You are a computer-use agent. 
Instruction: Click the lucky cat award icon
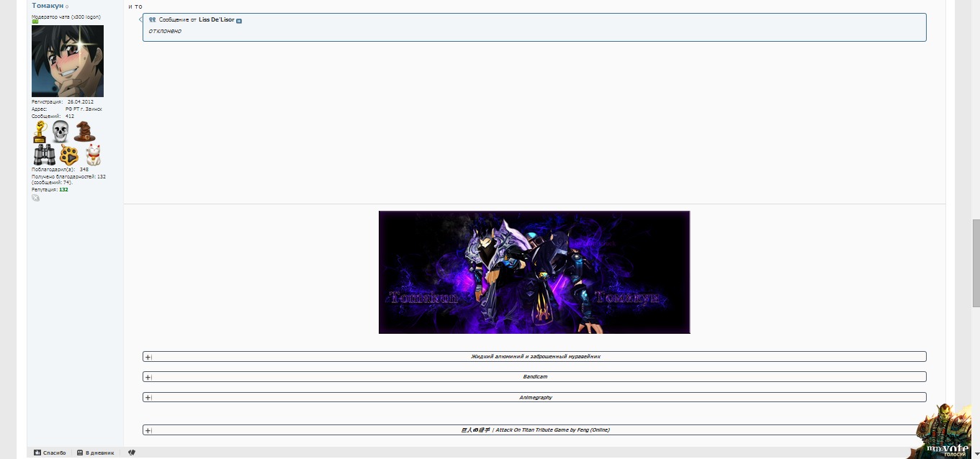93,155
